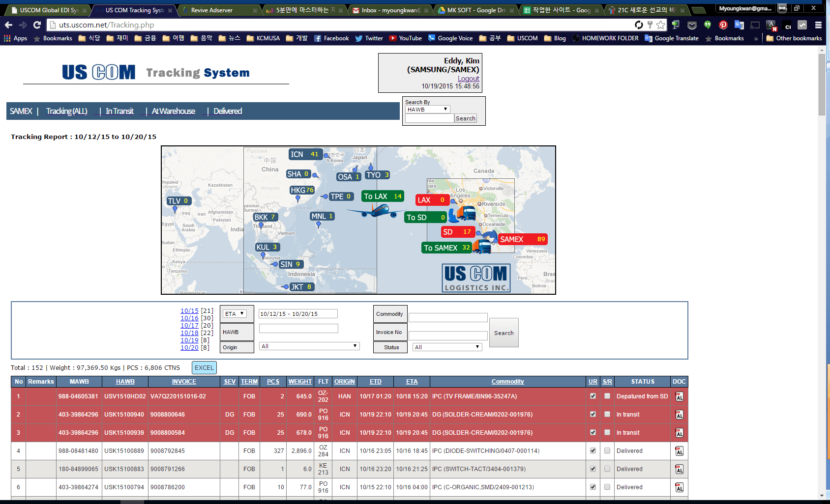Click the date range input field
Viewport: 830px width, 504px height.
[298, 313]
